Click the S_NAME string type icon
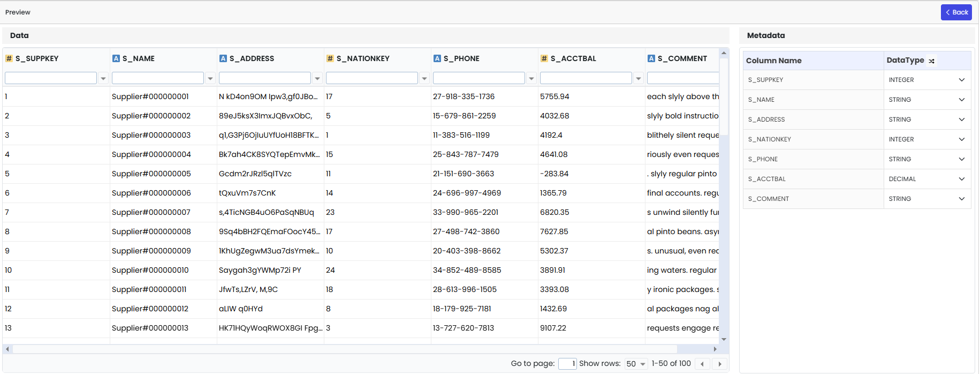The width and height of the screenshot is (980, 374). pos(116,58)
